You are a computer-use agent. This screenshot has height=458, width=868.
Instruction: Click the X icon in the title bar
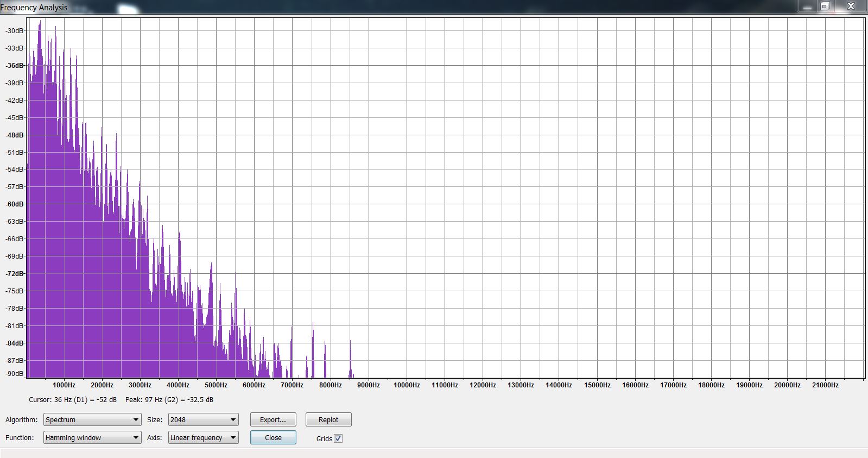tap(851, 7)
